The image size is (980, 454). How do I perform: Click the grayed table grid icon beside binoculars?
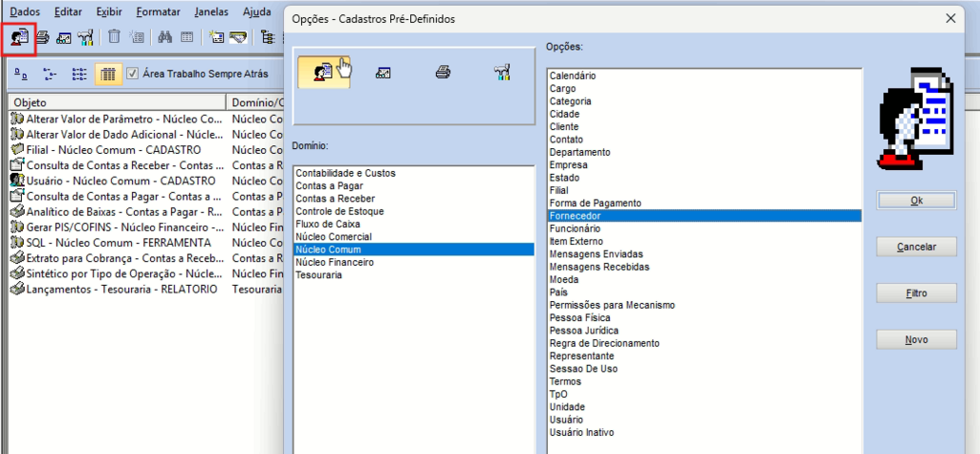[x=186, y=37]
